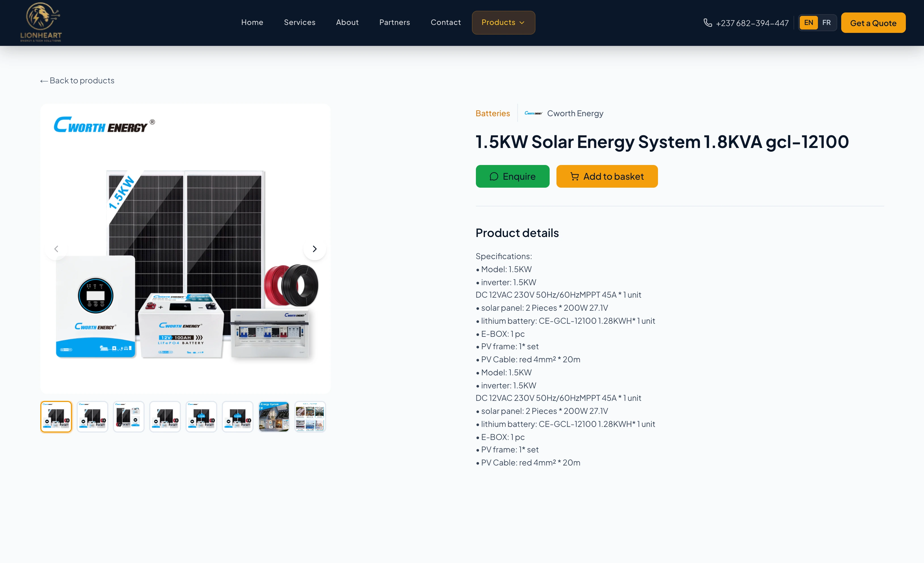Click the right arrow to view next image

[315, 249]
